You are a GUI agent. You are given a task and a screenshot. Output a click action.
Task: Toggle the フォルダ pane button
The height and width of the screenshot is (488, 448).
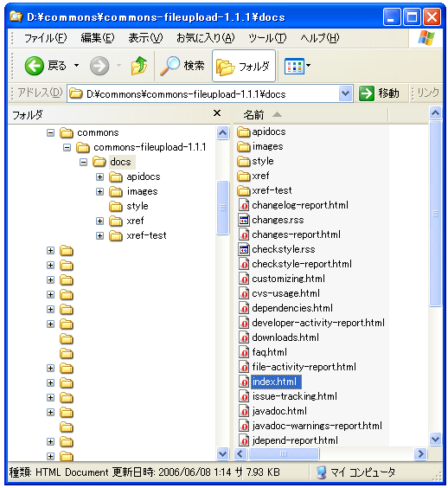244,66
